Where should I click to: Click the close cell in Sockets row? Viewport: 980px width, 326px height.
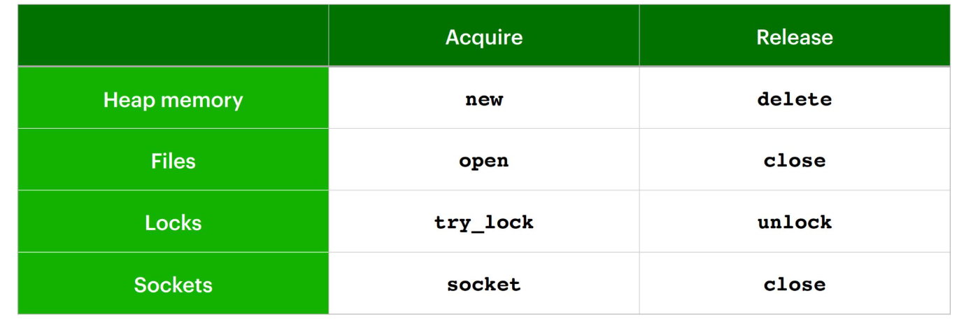[x=795, y=285]
